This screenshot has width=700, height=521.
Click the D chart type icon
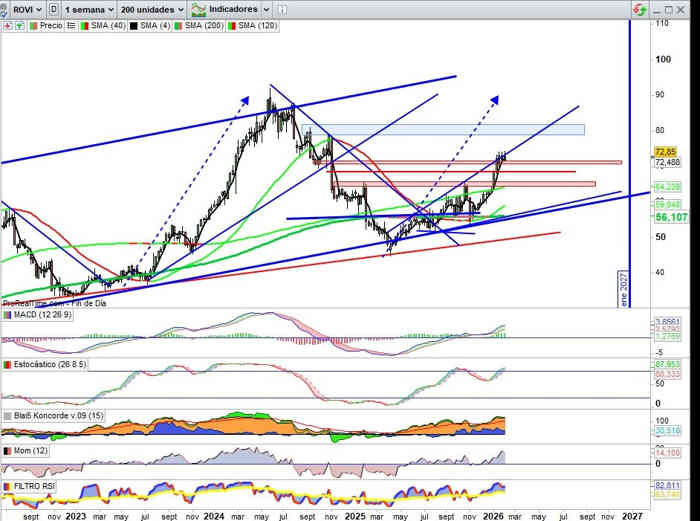[52, 9]
